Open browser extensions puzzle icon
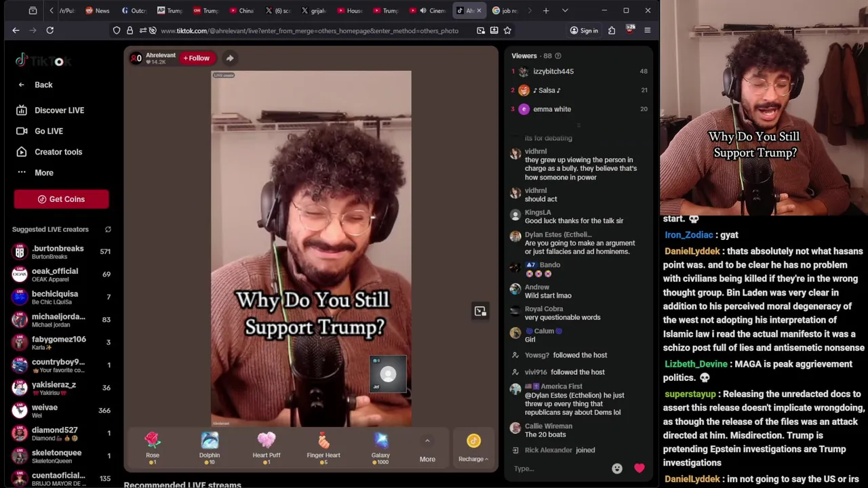 pos(612,30)
